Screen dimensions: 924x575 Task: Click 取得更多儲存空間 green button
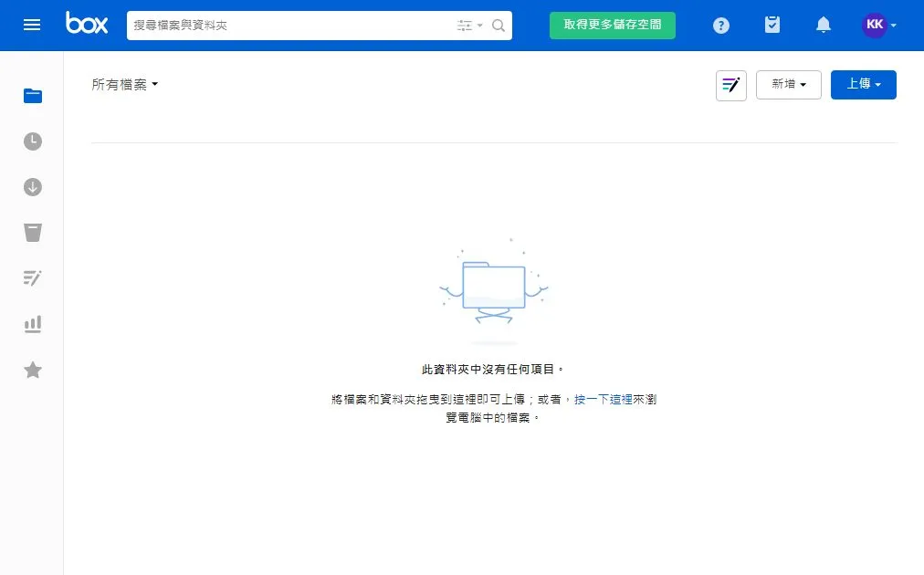pos(613,26)
